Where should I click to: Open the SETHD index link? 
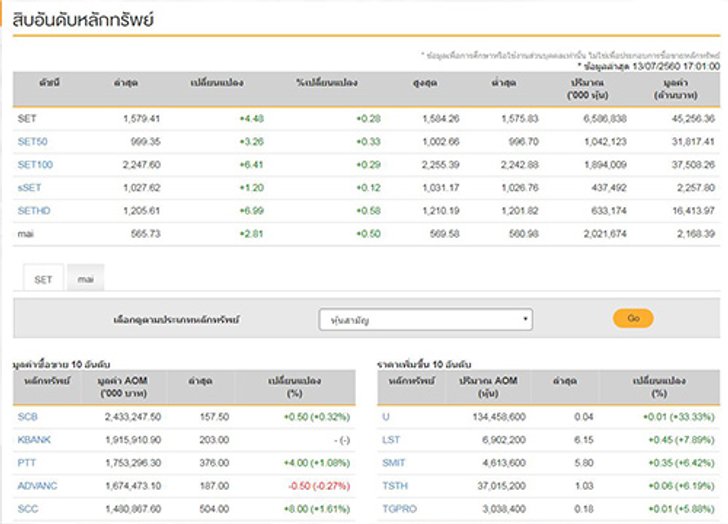[34, 211]
